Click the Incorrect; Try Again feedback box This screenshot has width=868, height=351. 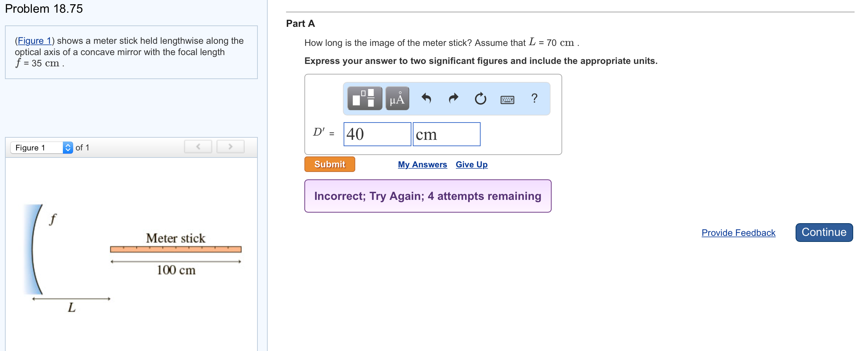point(428,196)
